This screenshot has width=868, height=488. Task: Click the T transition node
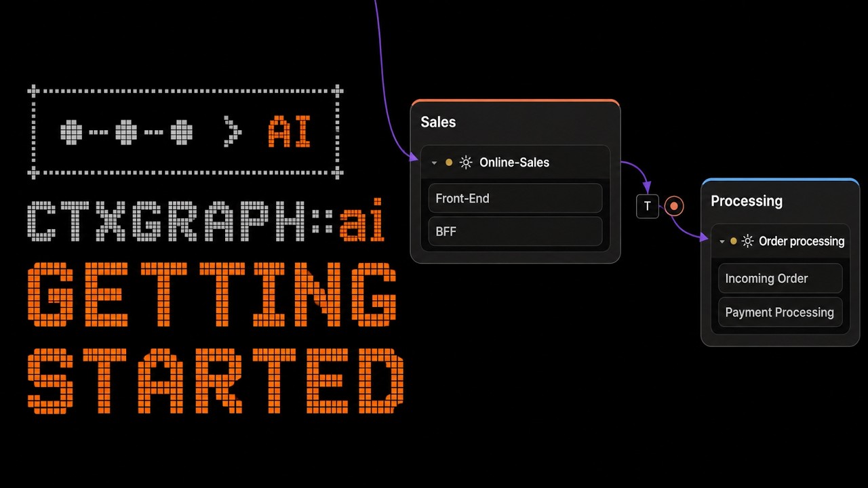click(x=648, y=206)
